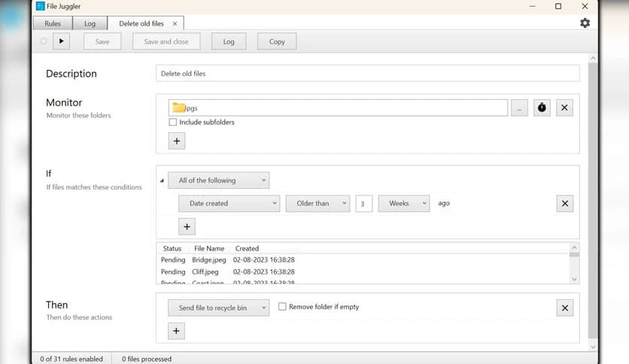Image resolution: width=629 pixels, height=364 pixels.
Task: Click Save and close
Action: [x=166, y=41]
